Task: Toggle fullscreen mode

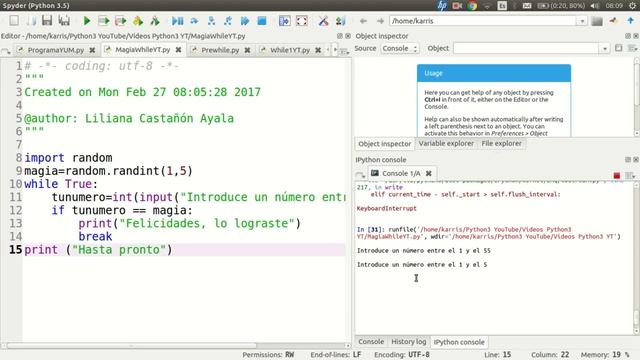Action: point(302,20)
